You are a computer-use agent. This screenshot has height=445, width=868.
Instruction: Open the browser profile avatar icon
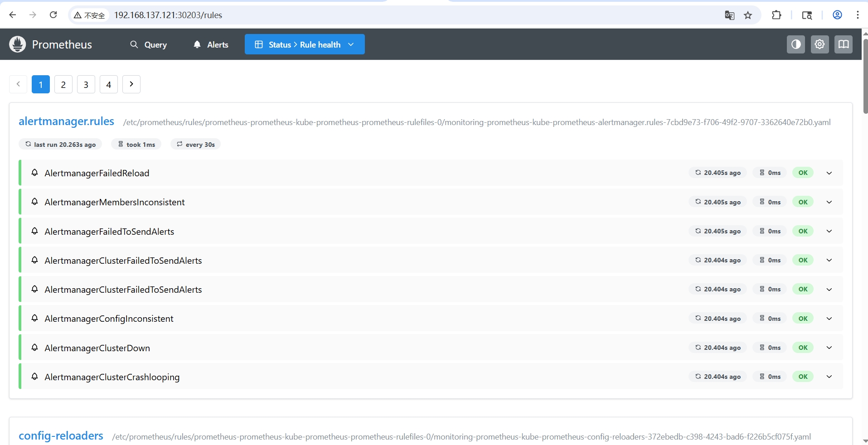point(837,15)
